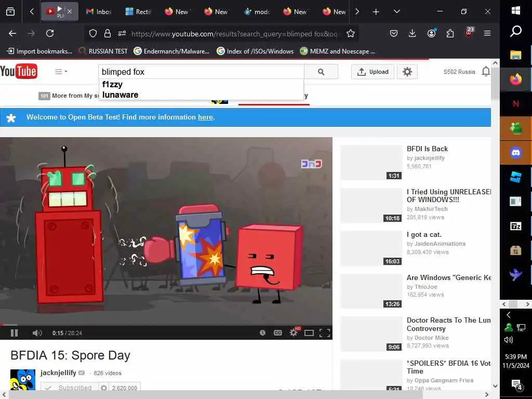Click the thumbnail with 13:26 duration
Screen dimensions: 532x399
tap(371, 291)
